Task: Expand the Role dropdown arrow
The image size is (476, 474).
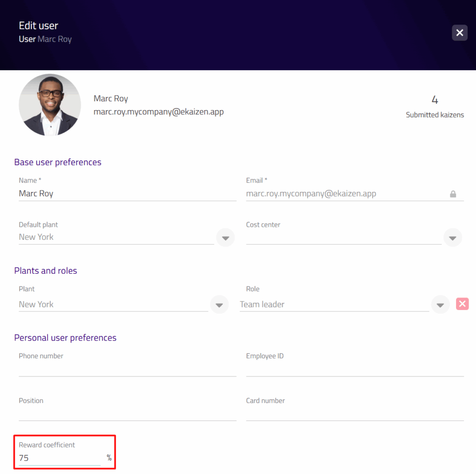Action: 440,305
